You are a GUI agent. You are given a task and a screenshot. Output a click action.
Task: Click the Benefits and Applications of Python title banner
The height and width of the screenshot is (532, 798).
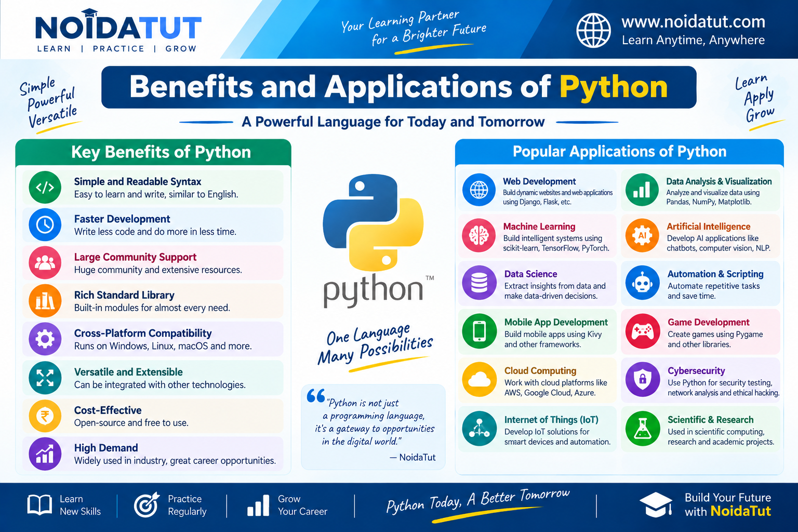(x=398, y=87)
